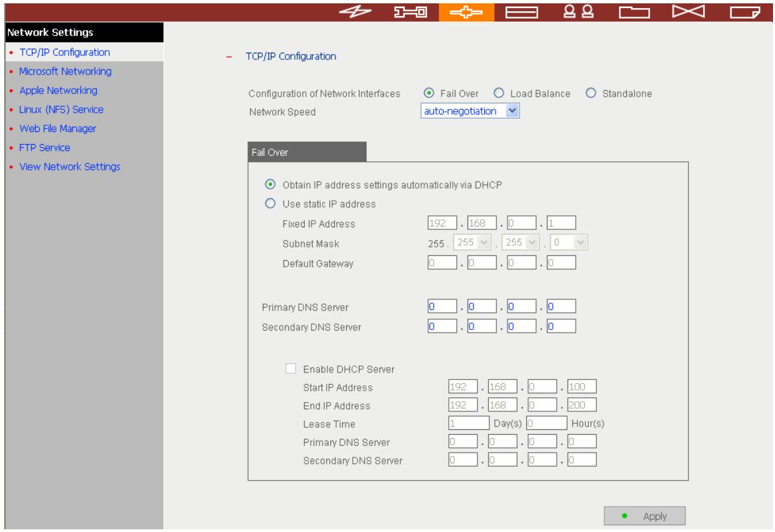Open Event Logs note page icon
The image size is (775, 532).
coord(745,12)
